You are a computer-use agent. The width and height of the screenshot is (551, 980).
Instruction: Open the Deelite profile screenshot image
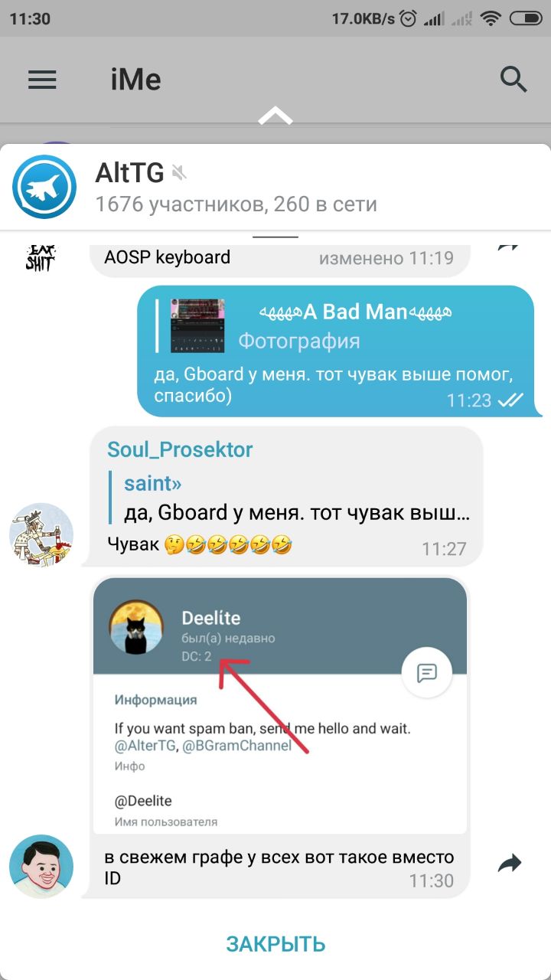(x=279, y=706)
